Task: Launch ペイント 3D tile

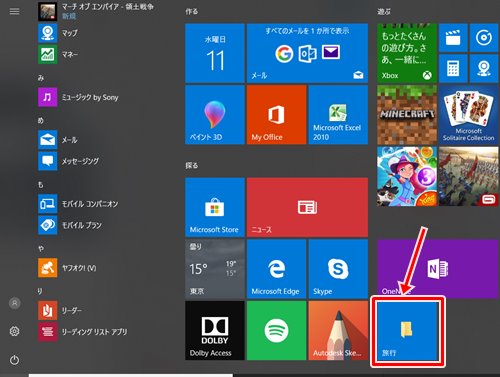Action: (215, 115)
